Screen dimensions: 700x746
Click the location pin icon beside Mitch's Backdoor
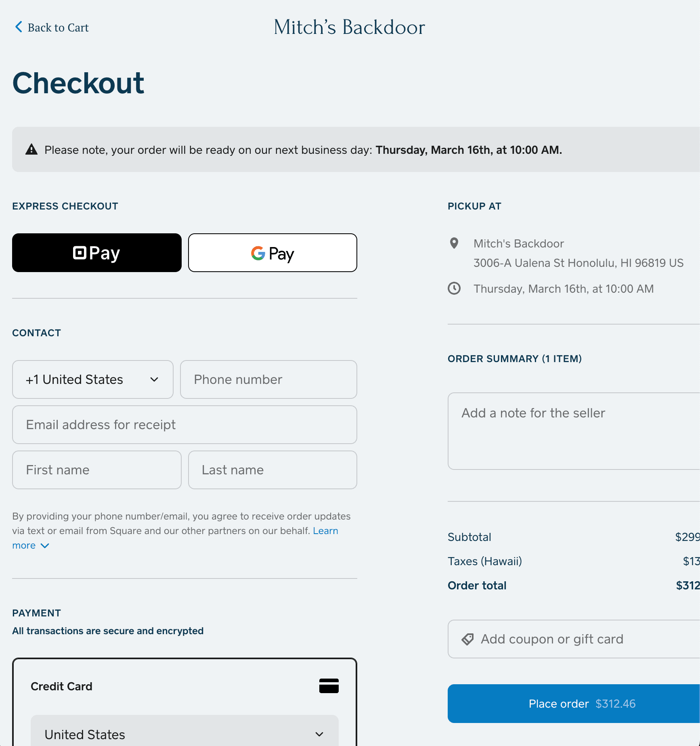455,243
